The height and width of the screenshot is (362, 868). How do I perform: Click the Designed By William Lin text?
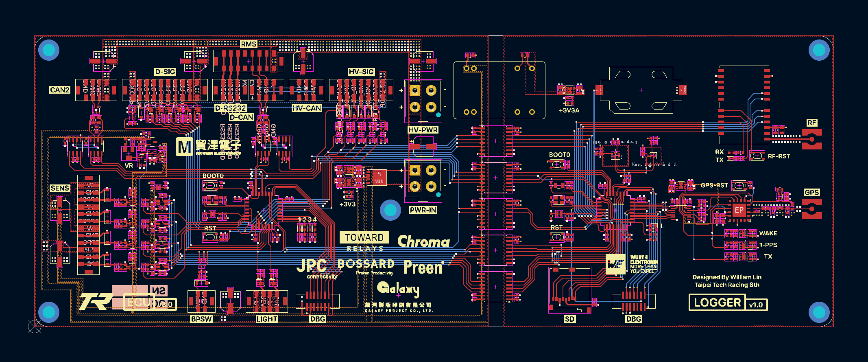coord(727,277)
